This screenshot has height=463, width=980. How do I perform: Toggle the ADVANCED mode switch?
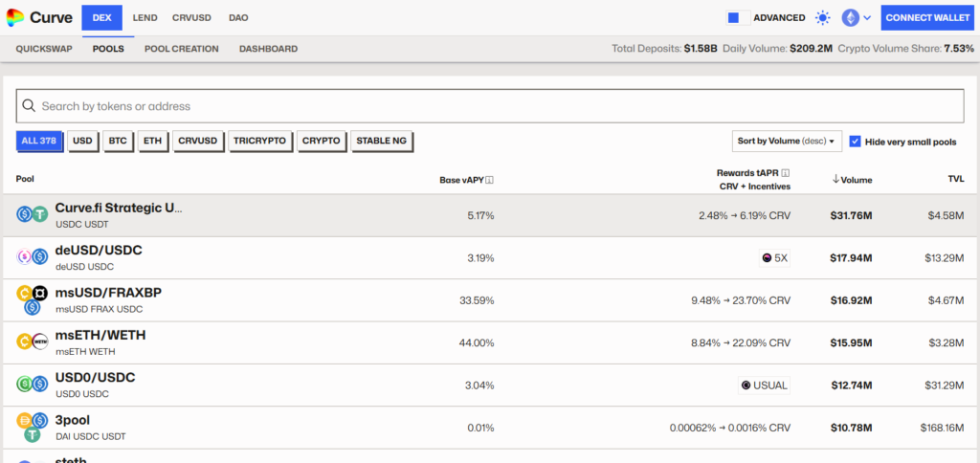[738, 17]
